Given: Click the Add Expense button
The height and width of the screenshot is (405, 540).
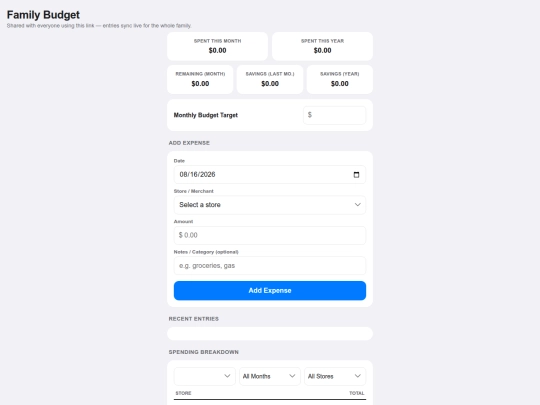Looking at the screenshot, I should 270,291.
